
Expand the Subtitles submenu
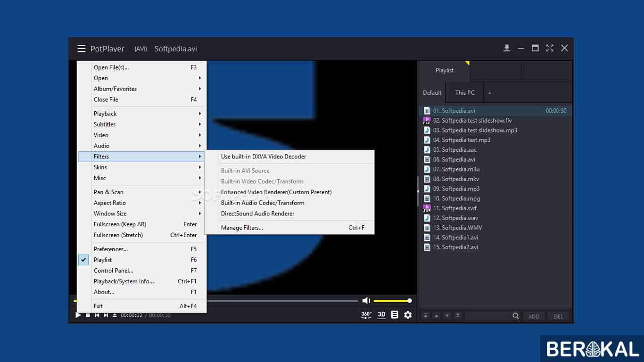104,124
